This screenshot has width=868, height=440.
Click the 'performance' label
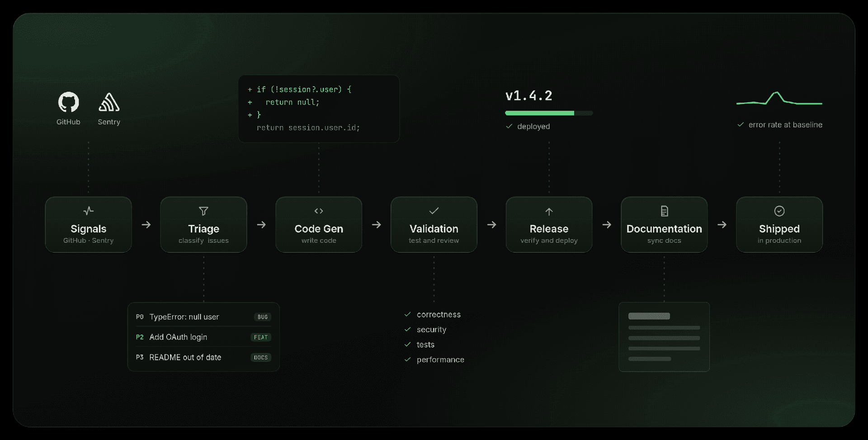[x=440, y=360]
